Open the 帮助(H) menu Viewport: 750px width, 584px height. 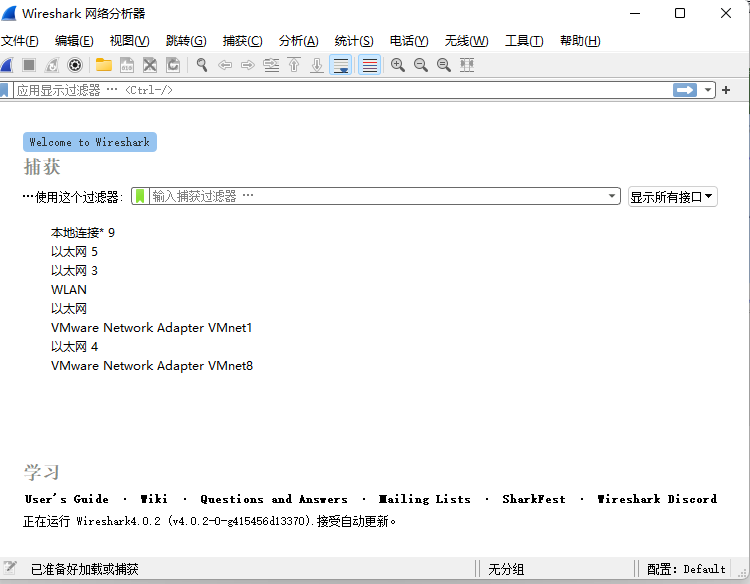pyautogui.click(x=580, y=41)
